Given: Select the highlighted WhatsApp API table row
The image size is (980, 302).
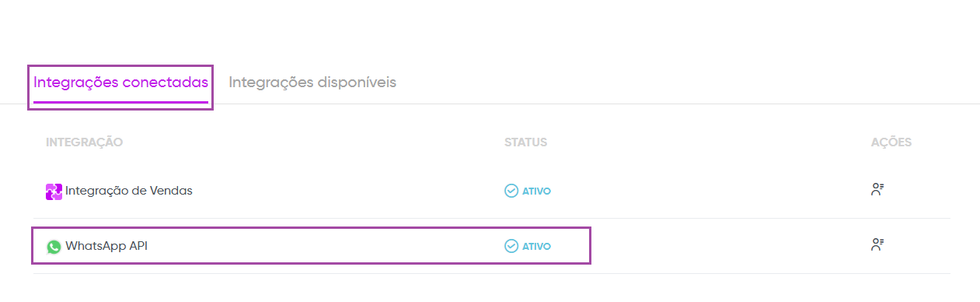Looking at the screenshot, I should pos(311,246).
